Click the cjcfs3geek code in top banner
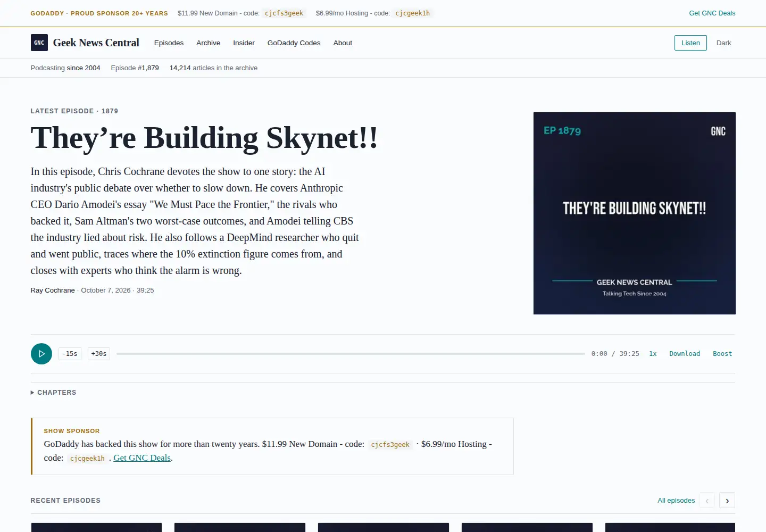The width and height of the screenshot is (766, 532). coord(284,13)
